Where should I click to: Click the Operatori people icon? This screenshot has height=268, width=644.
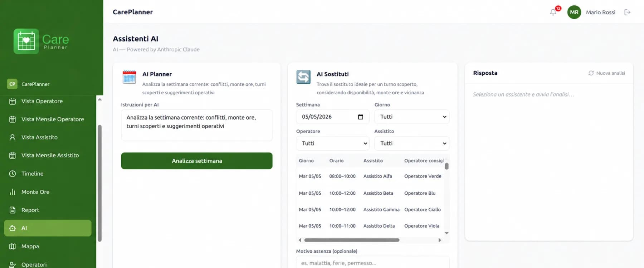point(13,264)
